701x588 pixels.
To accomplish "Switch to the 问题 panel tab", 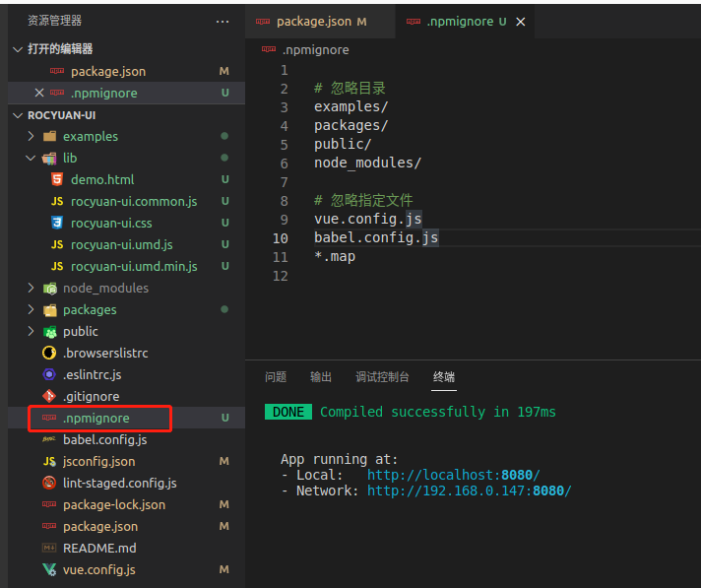I will pyautogui.click(x=276, y=377).
